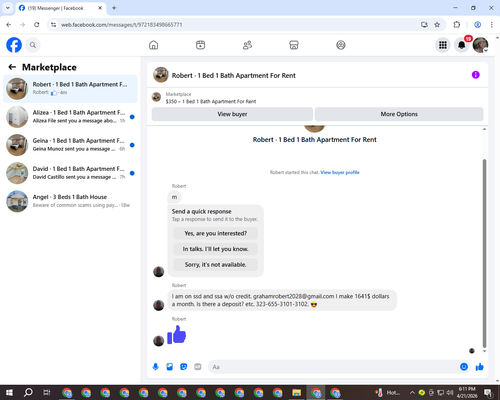Viewport: 500px width, 400px height.
Task: Open Alizea apartment conversation
Action: [70, 117]
